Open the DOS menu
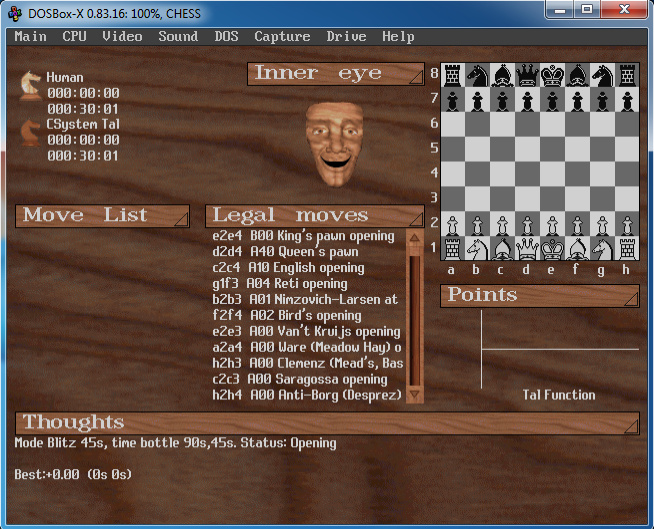 click(x=226, y=36)
